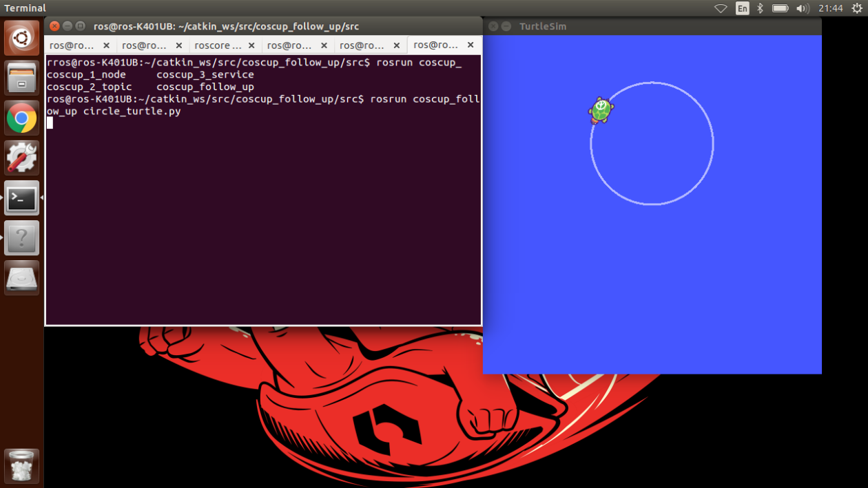Close the leftmost ros@ro terminal tab
The image size is (868, 488).
(x=106, y=45)
